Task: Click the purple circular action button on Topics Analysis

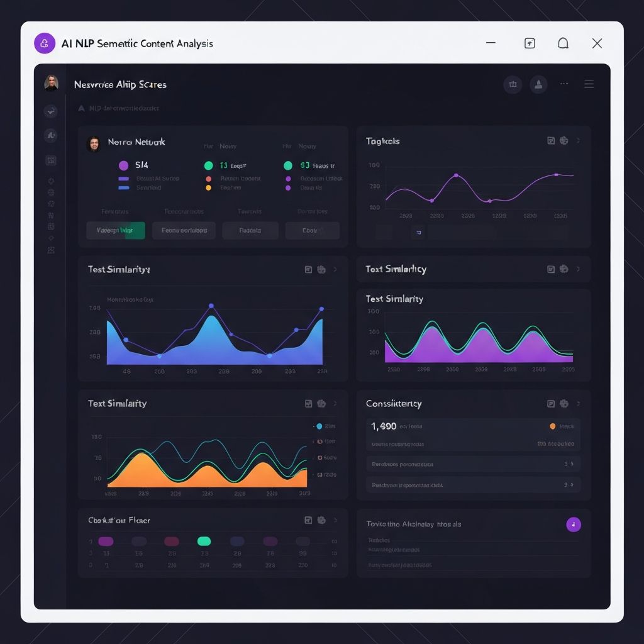Action: (573, 524)
